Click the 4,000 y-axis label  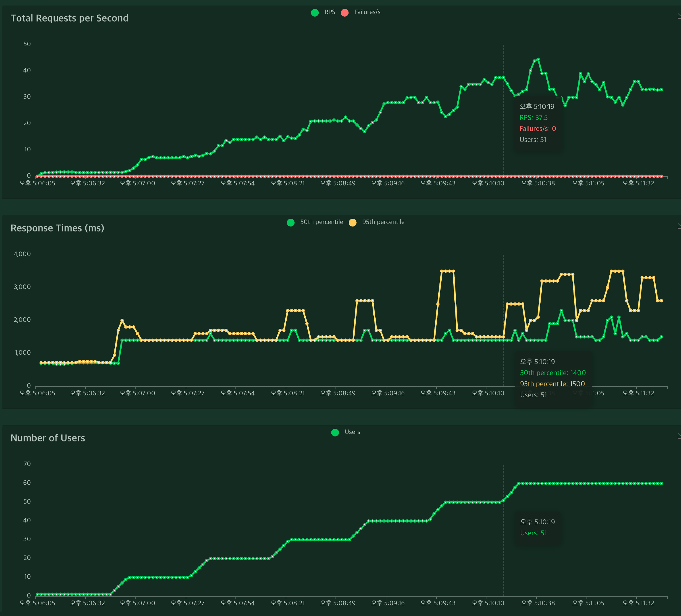[x=22, y=254]
